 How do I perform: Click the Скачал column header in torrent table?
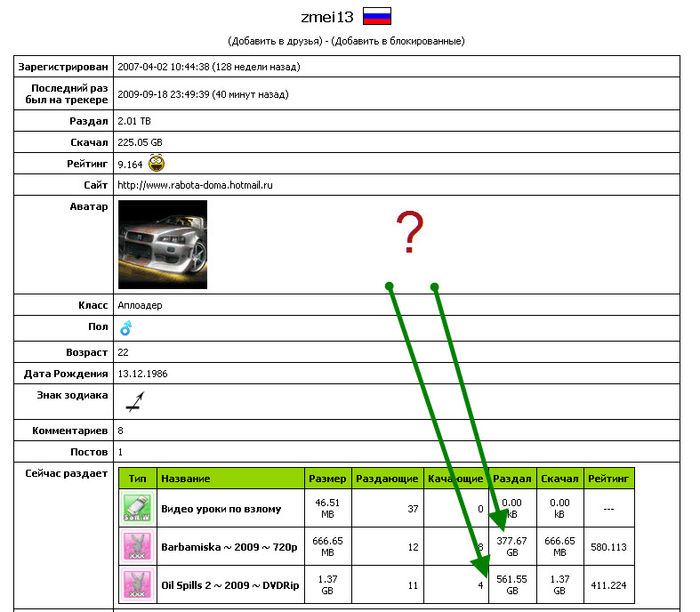click(x=559, y=479)
